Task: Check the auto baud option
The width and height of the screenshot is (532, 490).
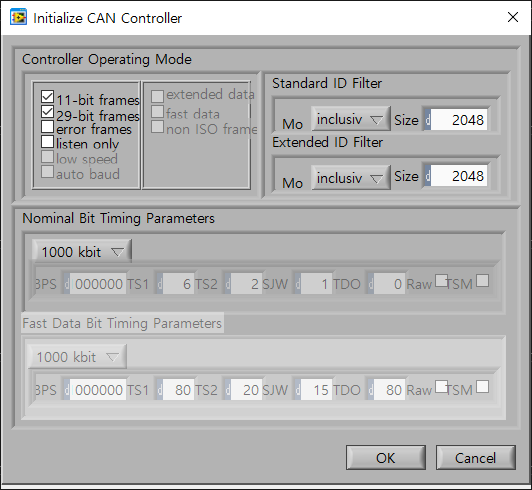Action: (x=47, y=172)
